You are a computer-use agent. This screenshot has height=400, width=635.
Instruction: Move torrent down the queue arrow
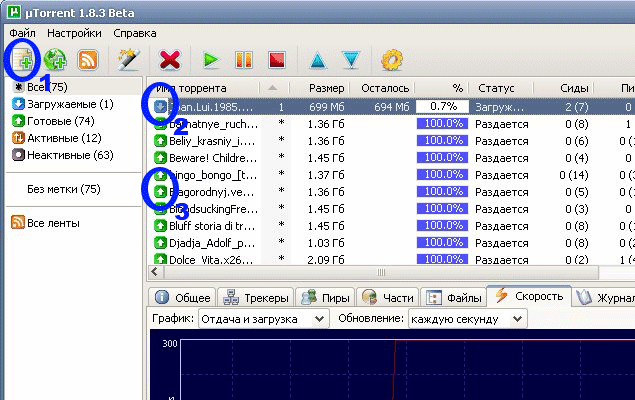[x=351, y=60]
